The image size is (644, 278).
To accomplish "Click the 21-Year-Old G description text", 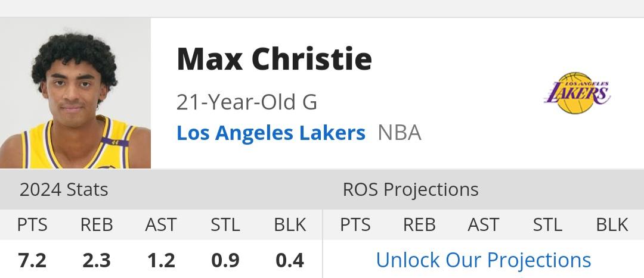I will (247, 102).
